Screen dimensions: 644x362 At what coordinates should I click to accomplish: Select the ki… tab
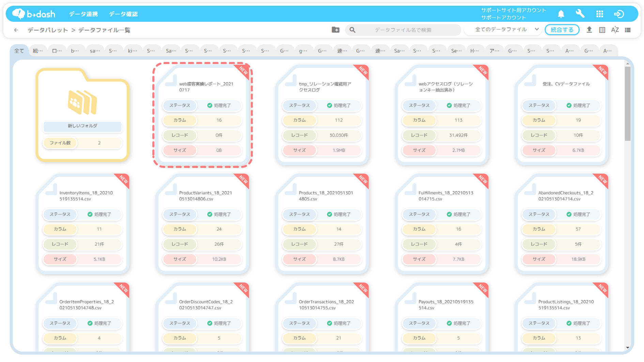click(133, 51)
